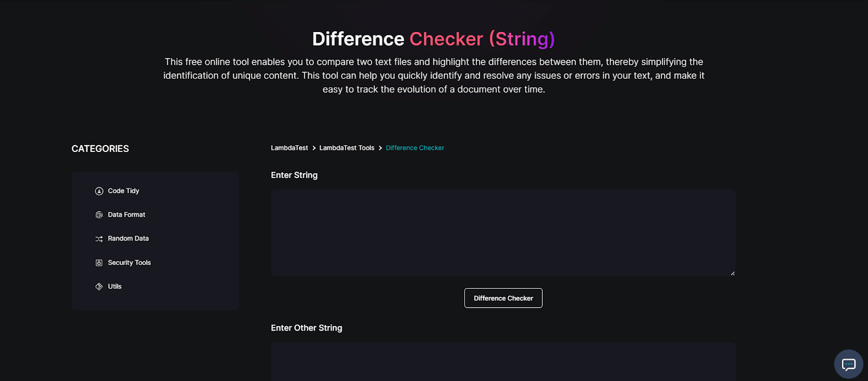Click inside the Enter Other String text area
This screenshot has width=868, height=381.
(x=503, y=363)
